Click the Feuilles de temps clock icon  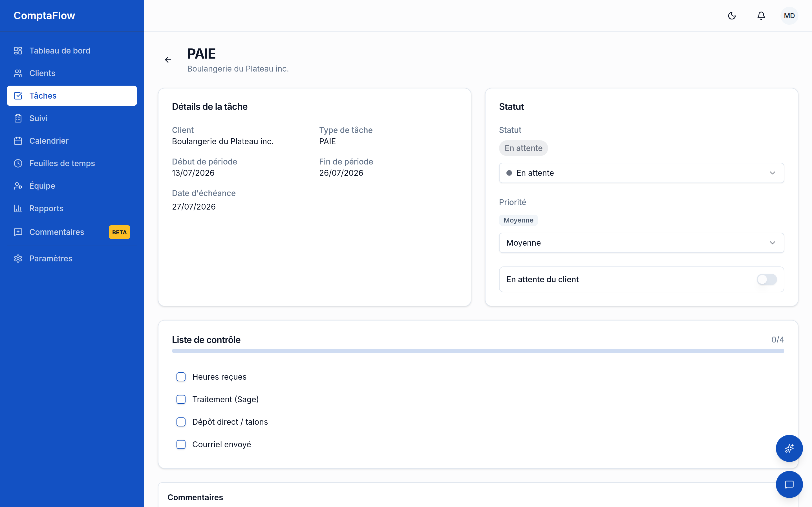[x=18, y=163]
